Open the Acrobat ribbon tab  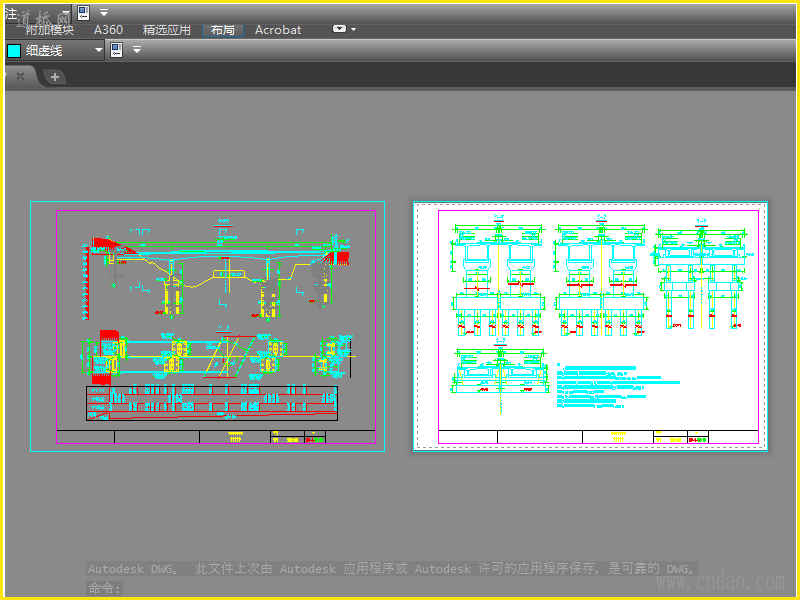[x=278, y=30]
